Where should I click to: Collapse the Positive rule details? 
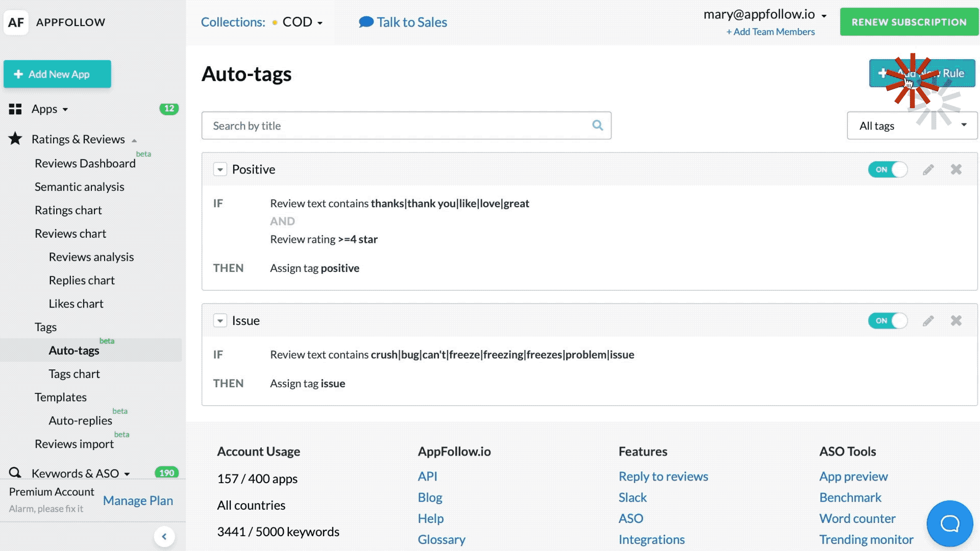[x=220, y=169]
